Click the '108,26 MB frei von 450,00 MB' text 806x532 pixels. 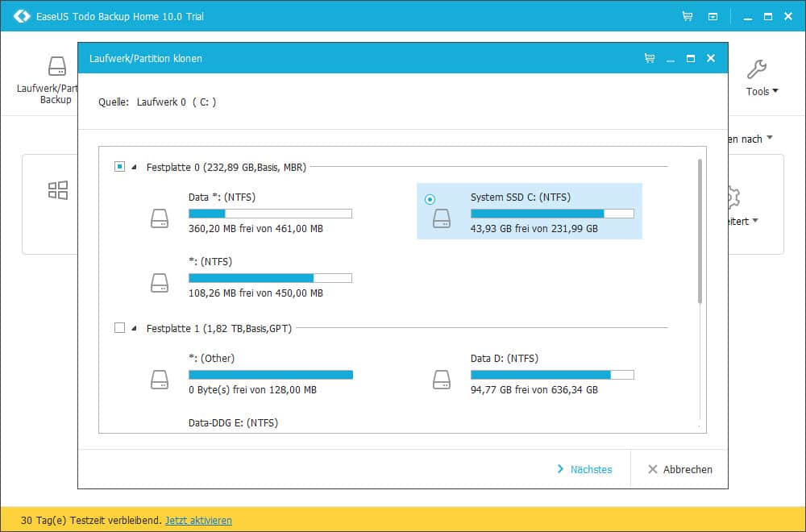(256, 293)
